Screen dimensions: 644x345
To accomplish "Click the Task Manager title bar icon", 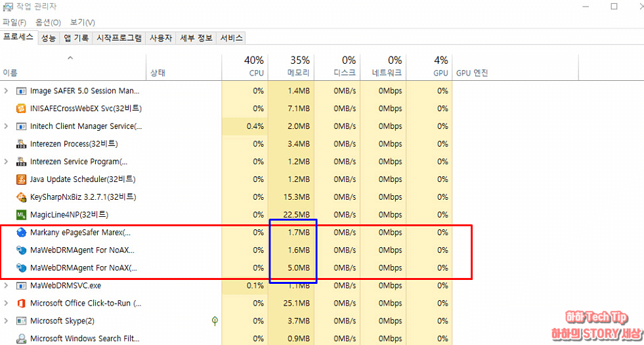I will [7, 6].
